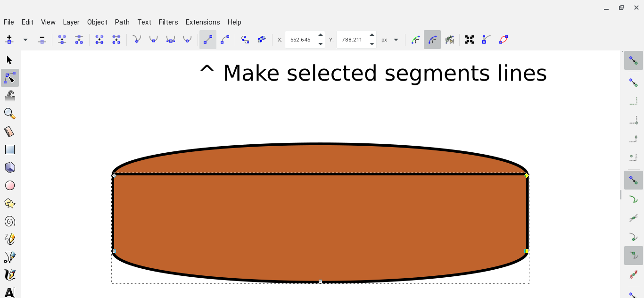This screenshot has height=298, width=644.
Task: Open the Path menu
Action: 122,22
